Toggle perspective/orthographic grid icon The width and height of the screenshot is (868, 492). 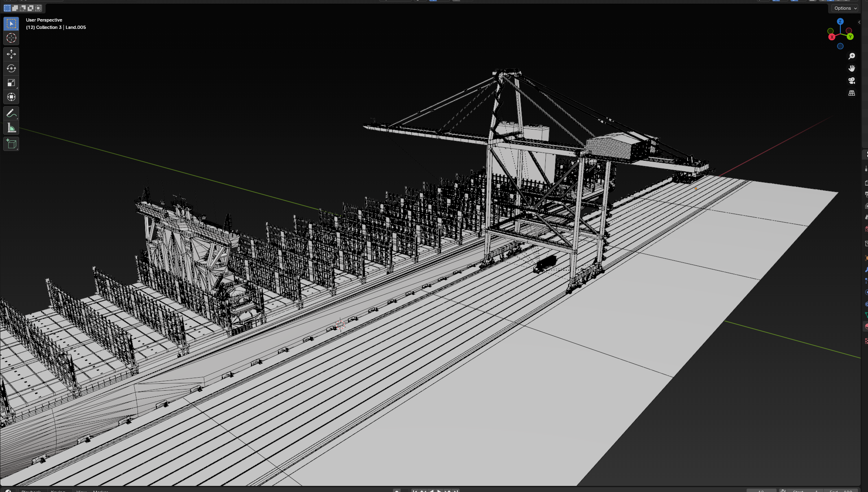coord(851,93)
